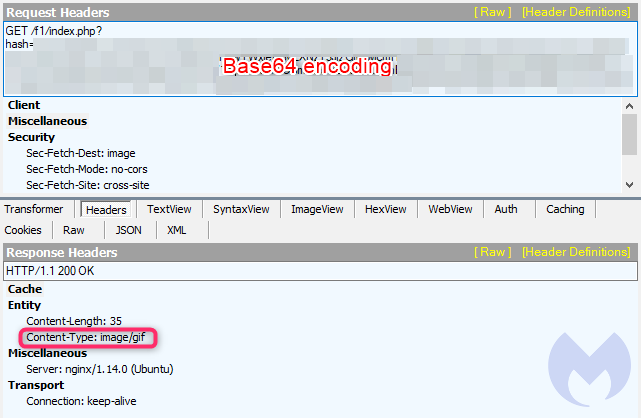The image size is (641, 418).
Task: Open the WebView tab
Action: (450, 209)
